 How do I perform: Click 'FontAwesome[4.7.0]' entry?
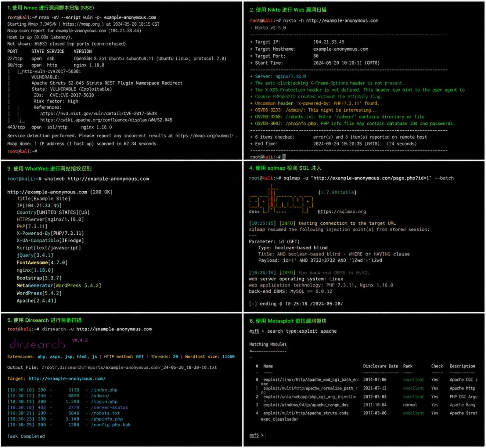(42, 263)
